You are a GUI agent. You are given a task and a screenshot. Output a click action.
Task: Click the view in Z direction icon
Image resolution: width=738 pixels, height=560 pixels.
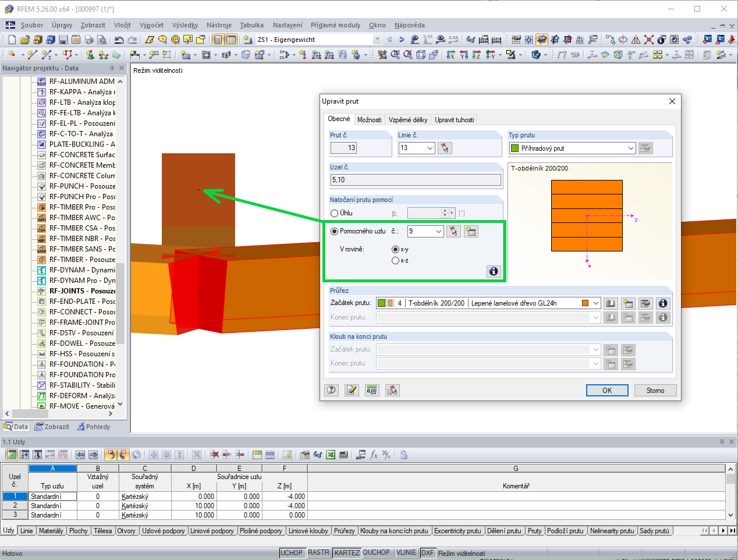click(x=476, y=54)
